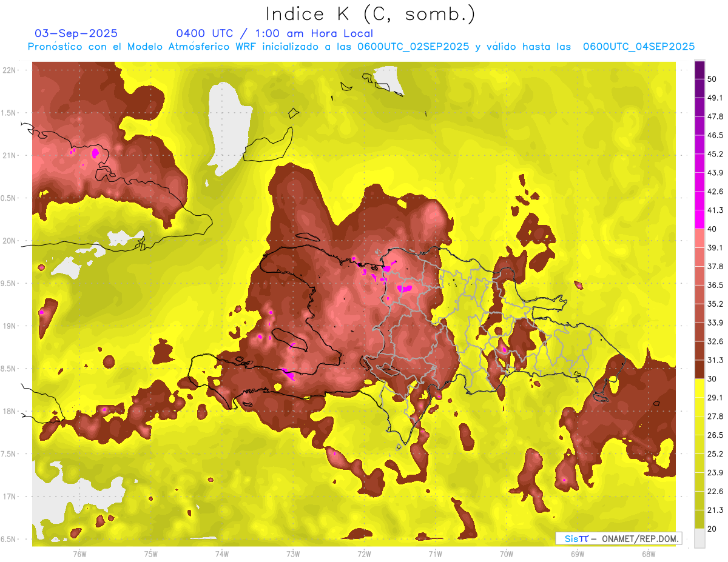The image size is (728, 562).
Task: Select the 21N latitude axis label
Action: click(x=10, y=155)
